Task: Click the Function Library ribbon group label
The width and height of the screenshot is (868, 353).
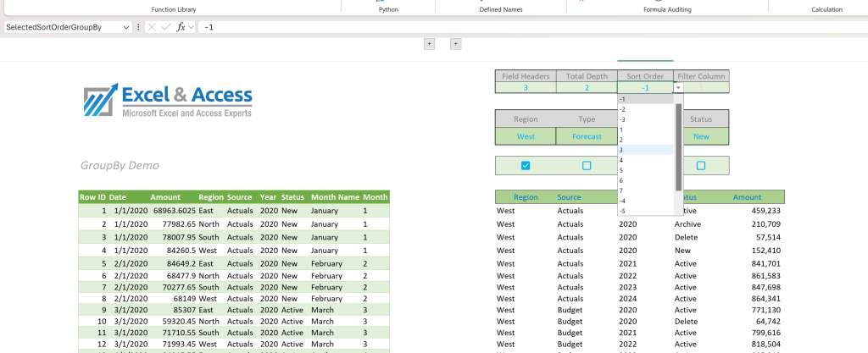Action: (174, 9)
